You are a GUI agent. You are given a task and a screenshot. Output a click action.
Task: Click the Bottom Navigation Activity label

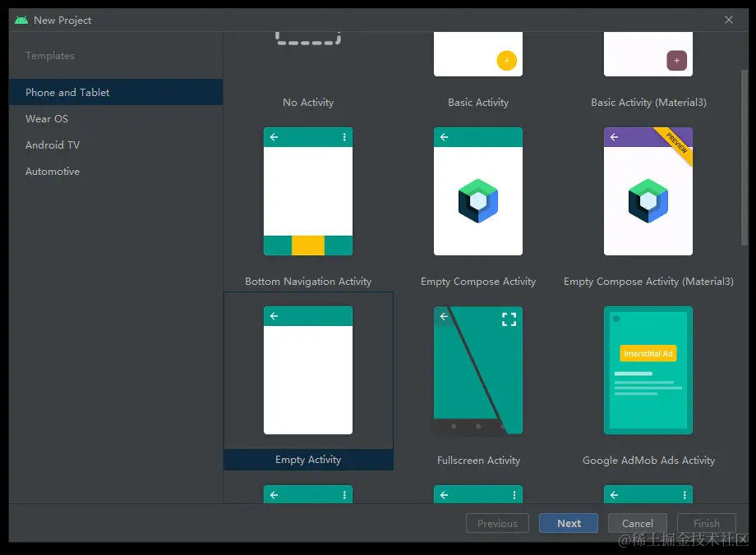point(308,282)
